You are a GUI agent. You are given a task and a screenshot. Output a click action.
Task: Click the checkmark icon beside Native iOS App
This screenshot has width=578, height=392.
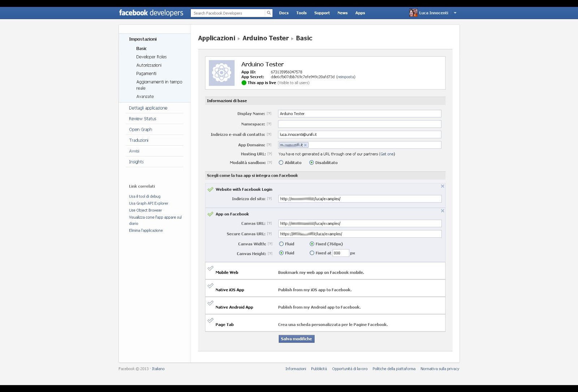211,286
